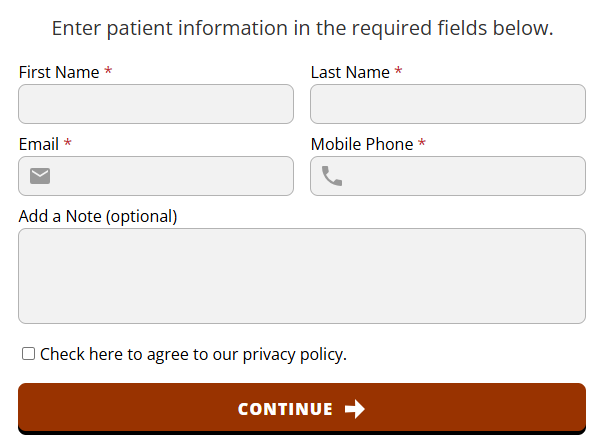Select the Add a Note text area
Viewport: 608px width, 443px height.
[302, 276]
